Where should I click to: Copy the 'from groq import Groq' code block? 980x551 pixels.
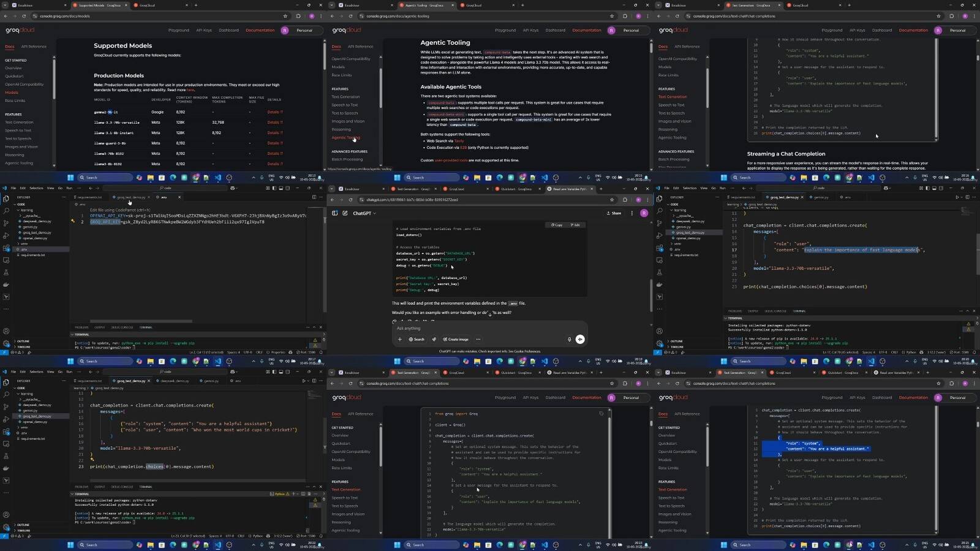pyautogui.click(x=601, y=414)
